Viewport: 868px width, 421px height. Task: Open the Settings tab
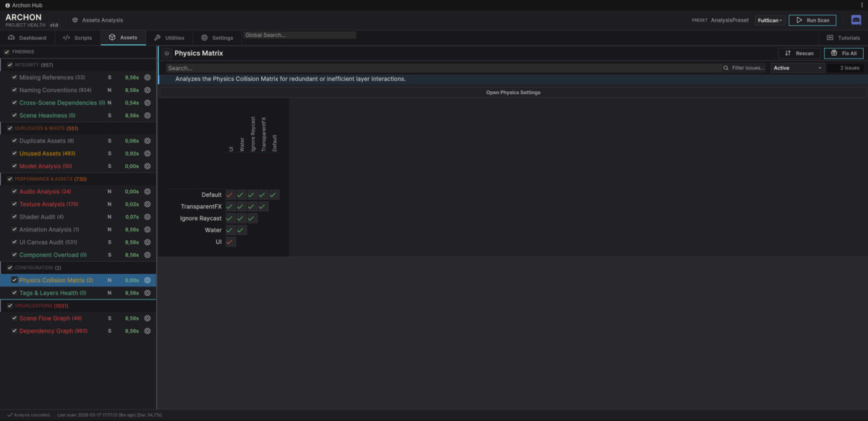(217, 38)
